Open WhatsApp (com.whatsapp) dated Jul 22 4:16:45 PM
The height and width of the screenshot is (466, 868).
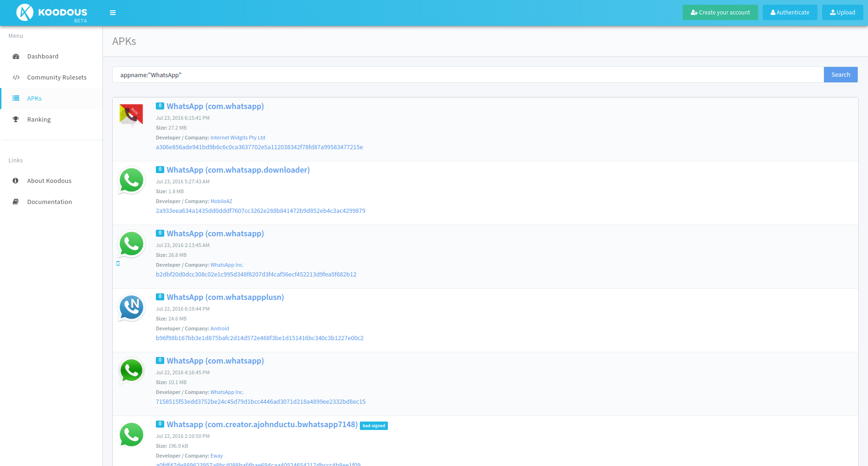(215, 361)
